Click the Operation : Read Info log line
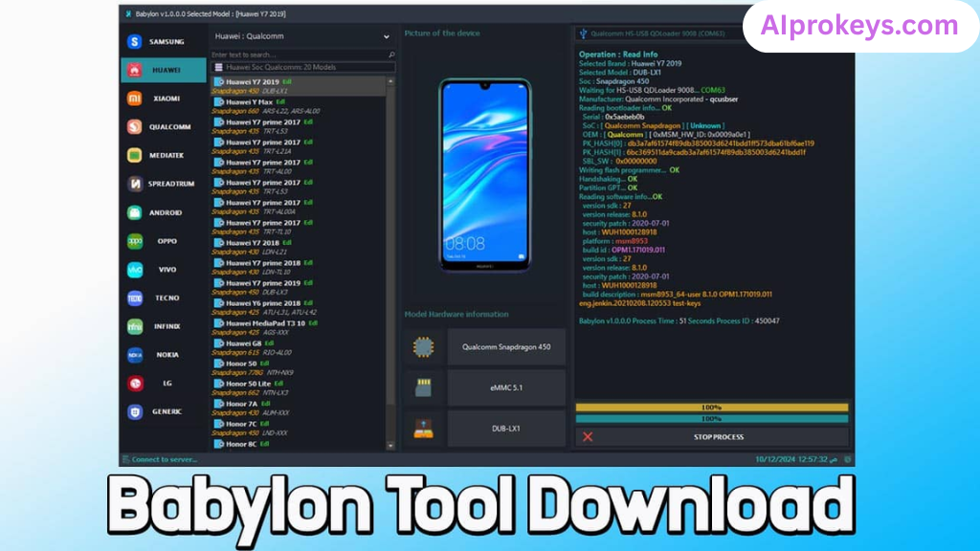Screen dimensions: 980x551 [618, 55]
